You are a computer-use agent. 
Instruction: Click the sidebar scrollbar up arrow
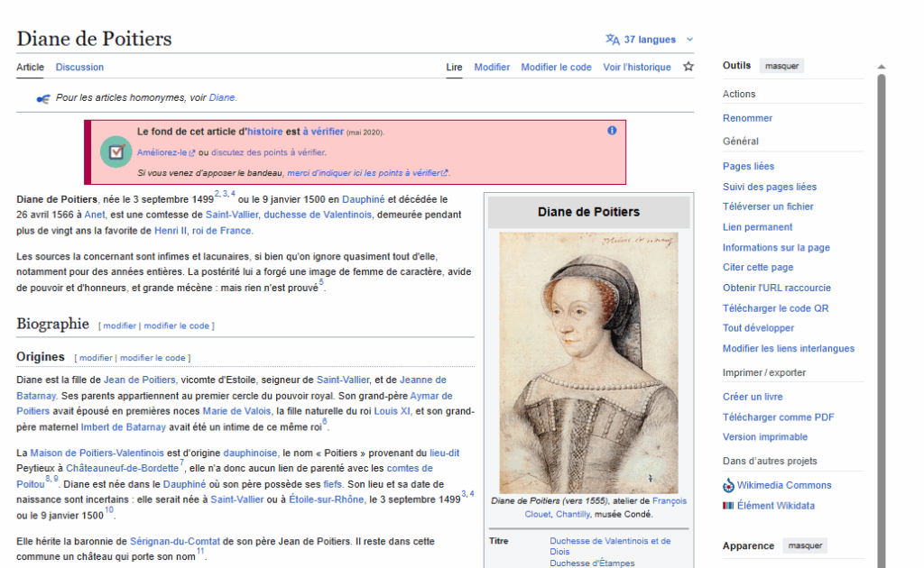point(882,67)
